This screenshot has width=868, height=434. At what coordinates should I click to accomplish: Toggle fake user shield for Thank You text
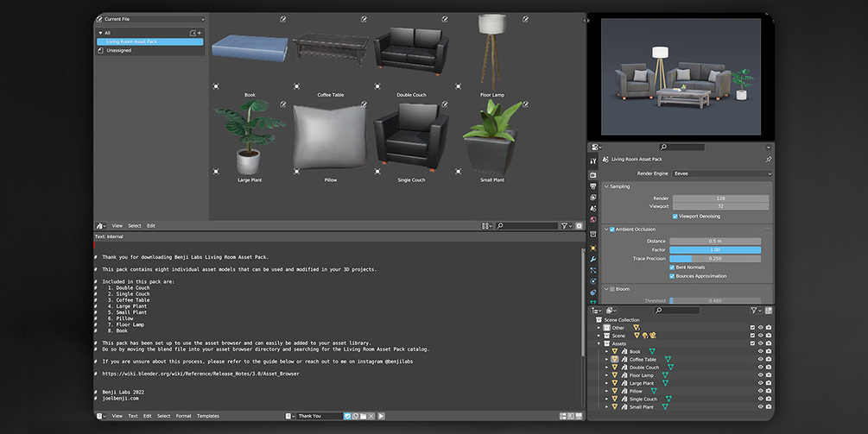347,416
